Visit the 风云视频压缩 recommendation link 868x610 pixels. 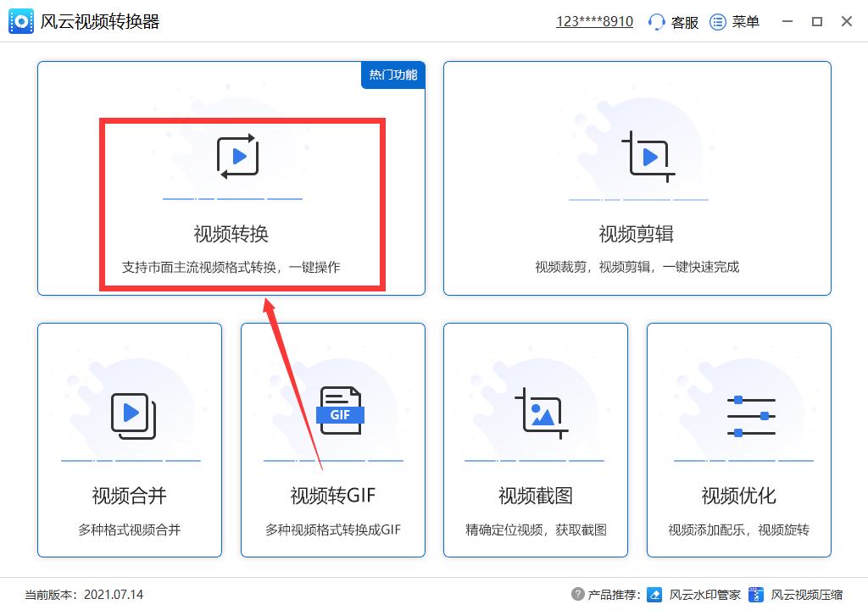coord(805,596)
